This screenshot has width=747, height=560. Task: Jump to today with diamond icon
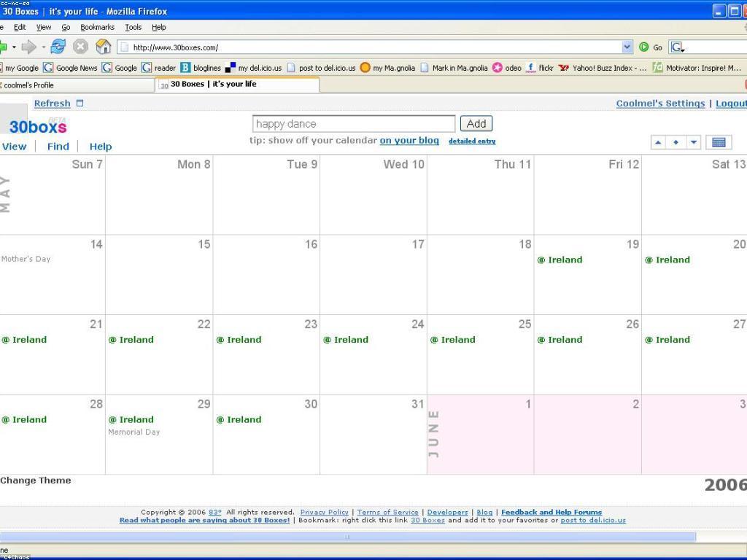pyautogui.click(x=676, y=142)
